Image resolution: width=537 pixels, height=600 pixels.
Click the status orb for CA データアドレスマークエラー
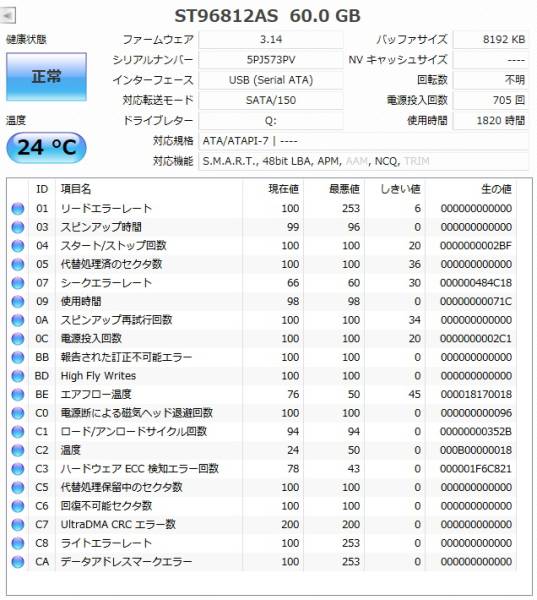coord(18,562)
